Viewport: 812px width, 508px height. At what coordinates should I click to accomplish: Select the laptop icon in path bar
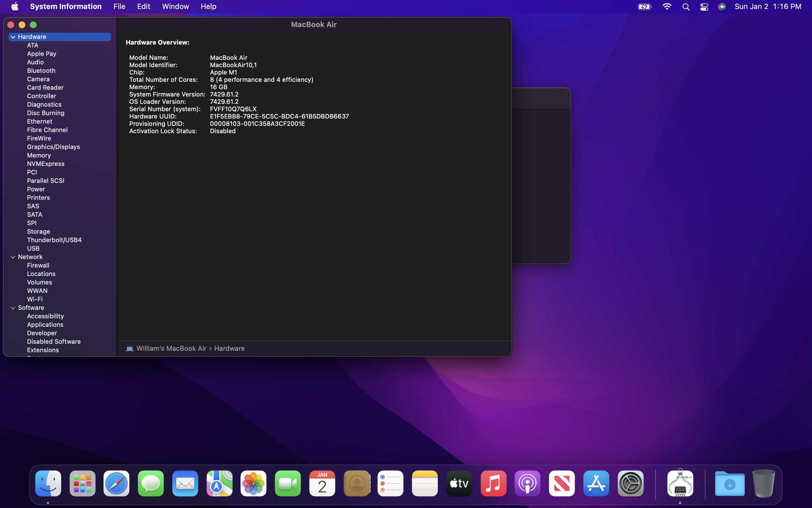click(x=130, y=349)
